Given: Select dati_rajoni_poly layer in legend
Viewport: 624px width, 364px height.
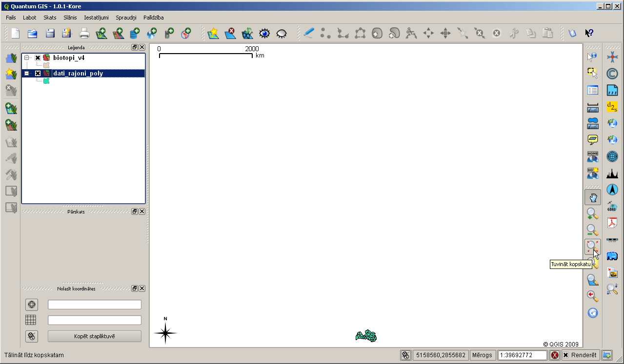Looking at the screenshot, I should tap(78, 74).
